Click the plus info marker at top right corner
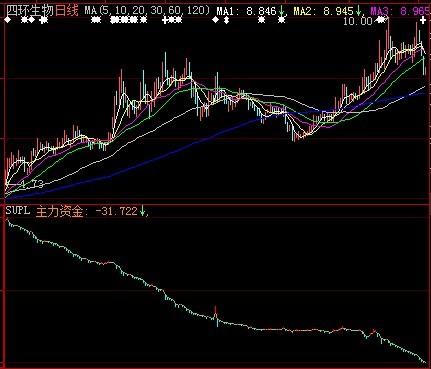 click(x=423, y=21)
